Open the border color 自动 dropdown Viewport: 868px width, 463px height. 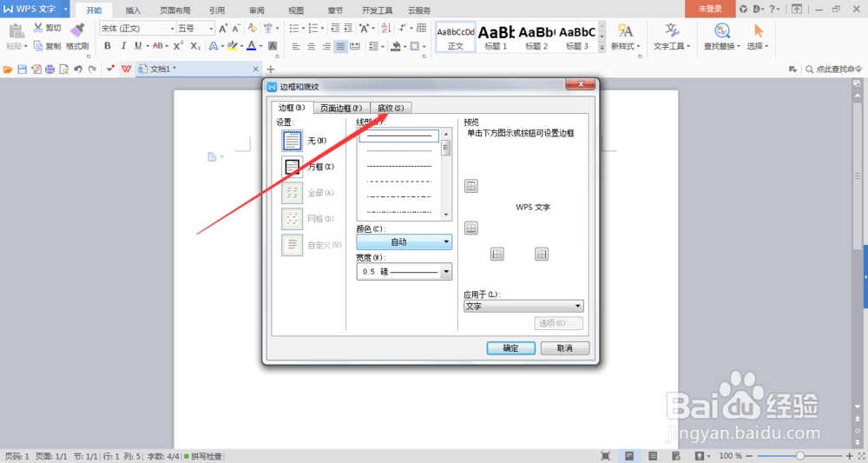(x=404, y=242)
